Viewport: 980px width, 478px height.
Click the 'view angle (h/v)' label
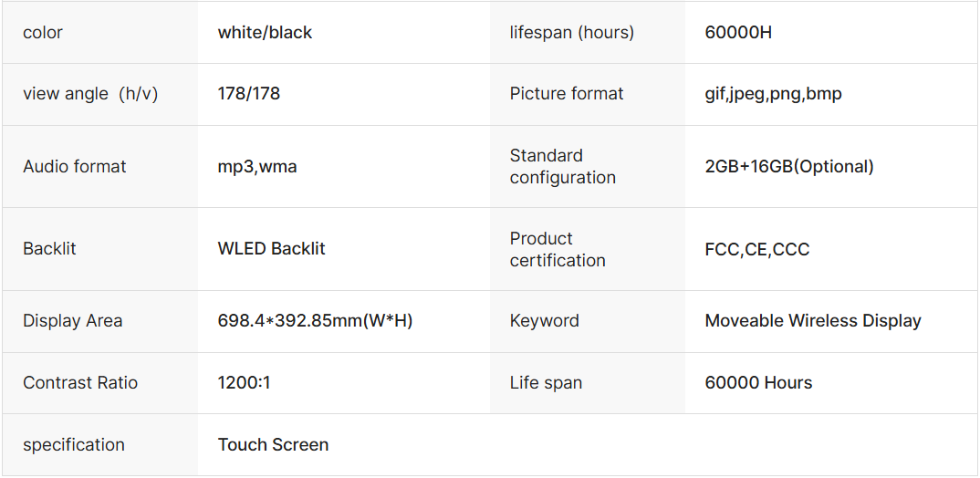pyautogui.click(x=90, y=94)
